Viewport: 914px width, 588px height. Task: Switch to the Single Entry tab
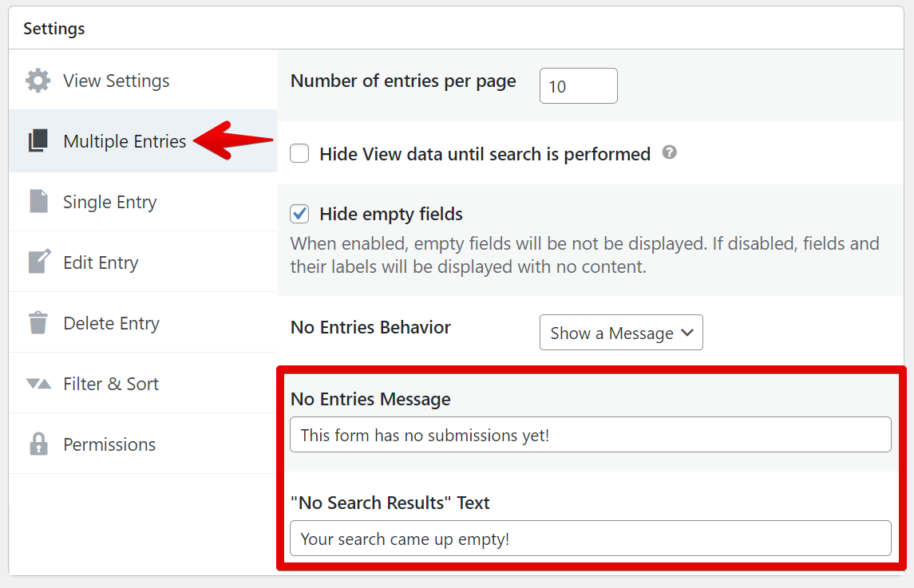109,202
